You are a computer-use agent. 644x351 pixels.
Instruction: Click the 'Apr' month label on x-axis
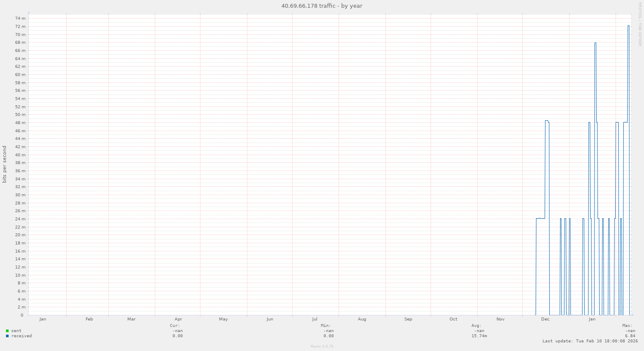178,319
